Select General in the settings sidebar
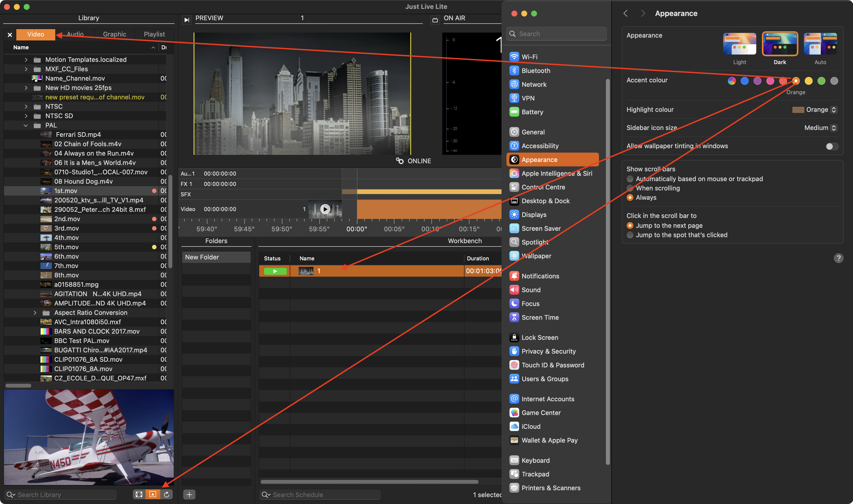The width and height of the screenshot is (853, 504). [x=552, y=132]
